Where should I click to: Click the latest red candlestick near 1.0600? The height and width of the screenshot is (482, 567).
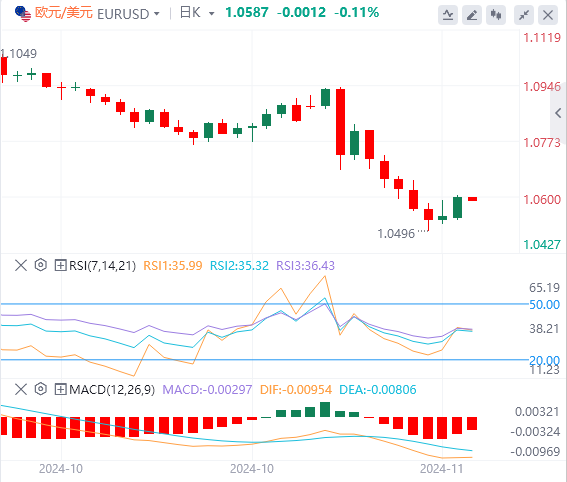point(472,199)
